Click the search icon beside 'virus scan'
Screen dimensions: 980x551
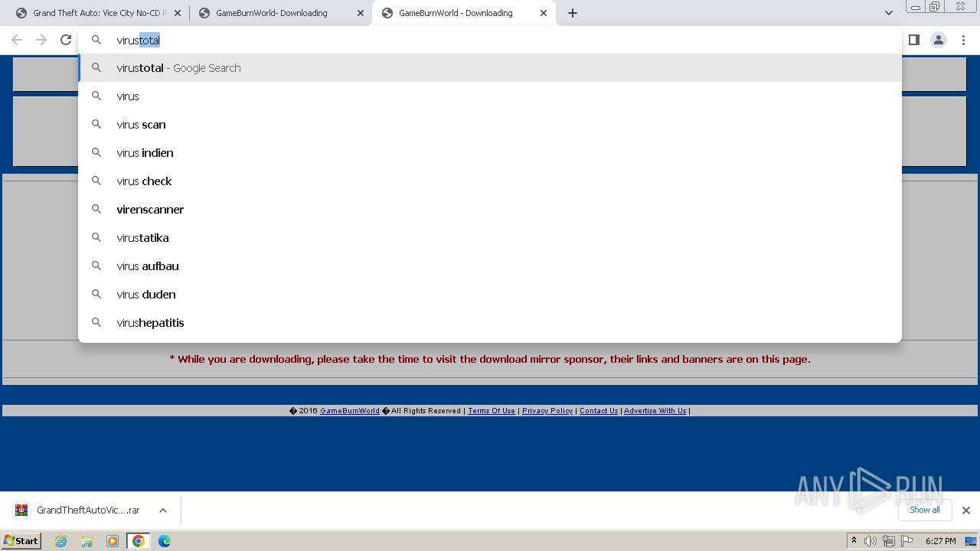[96, 124]
